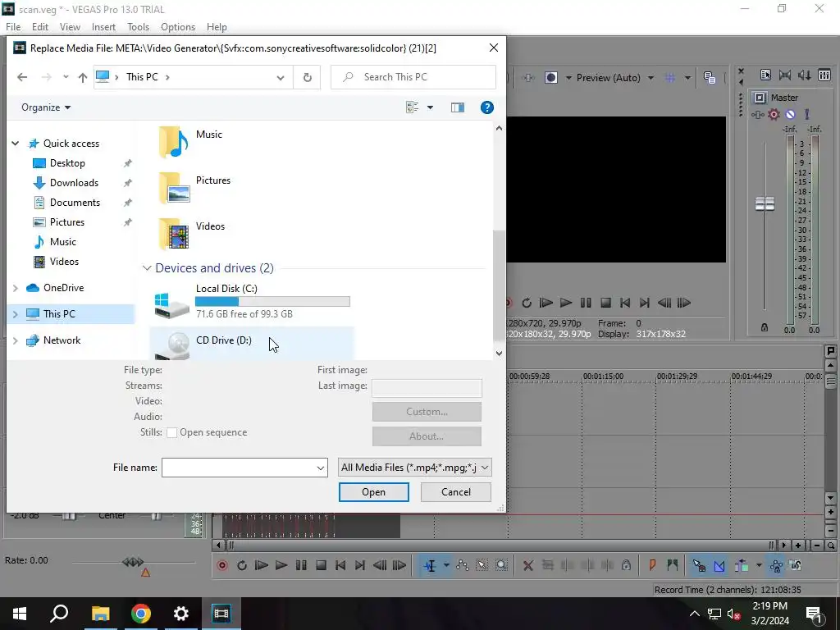
Task: Click Record in the timeline transport bar
Action: pos(222,565)
